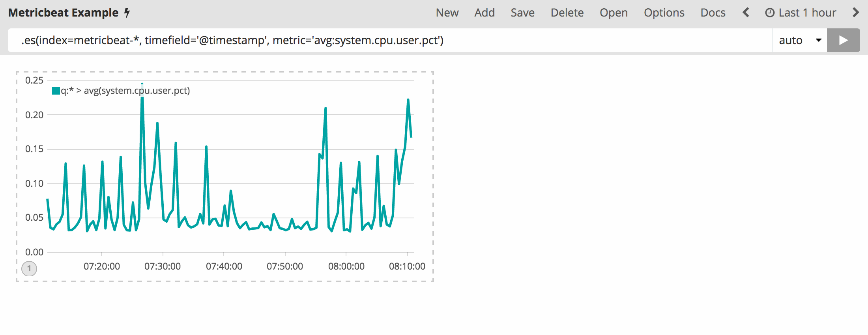Open the auto interval dropdown
This screenshot has width=868, height=335.
tap(799, 40)
